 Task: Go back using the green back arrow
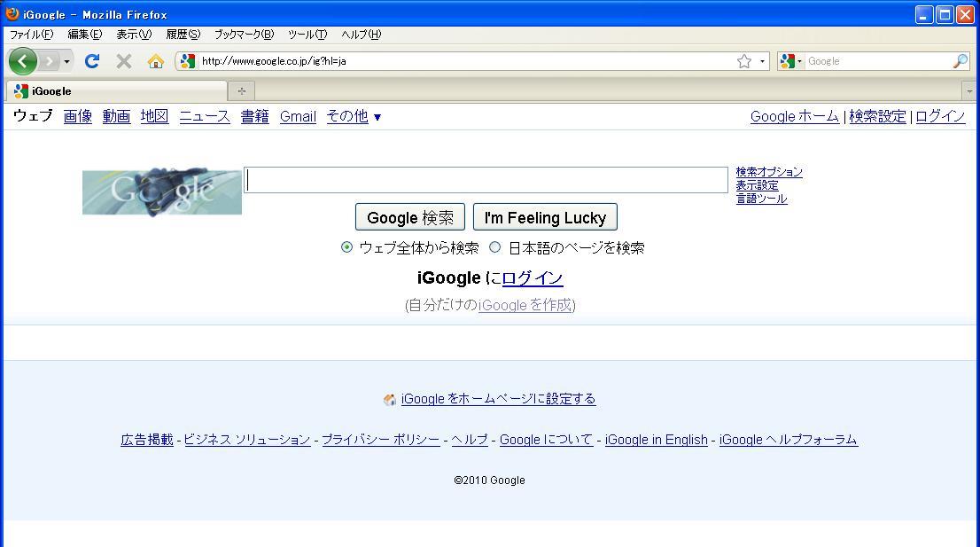pyautogui.click(x=23, y=61)
